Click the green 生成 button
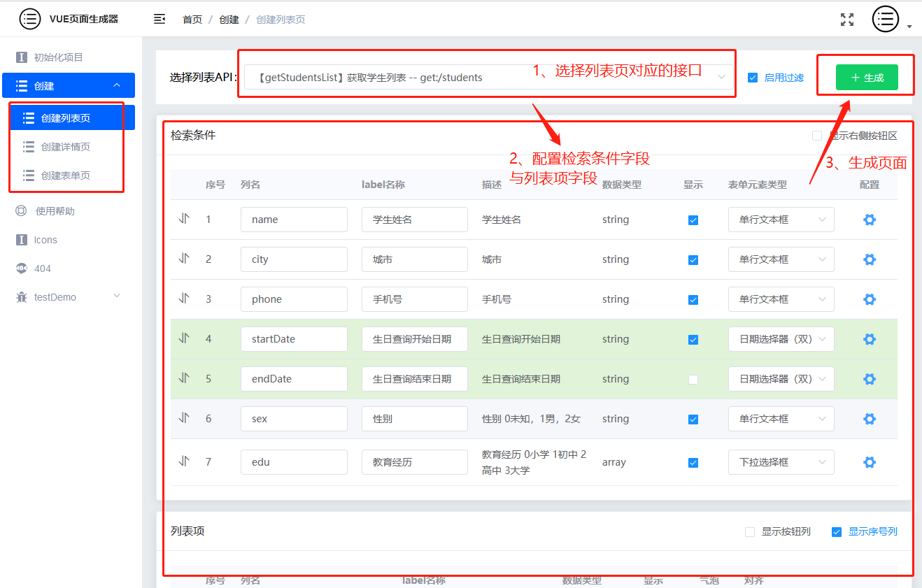The width and height of the screenshot is (922, 588). pyautogui.click(x=867, y=78)
